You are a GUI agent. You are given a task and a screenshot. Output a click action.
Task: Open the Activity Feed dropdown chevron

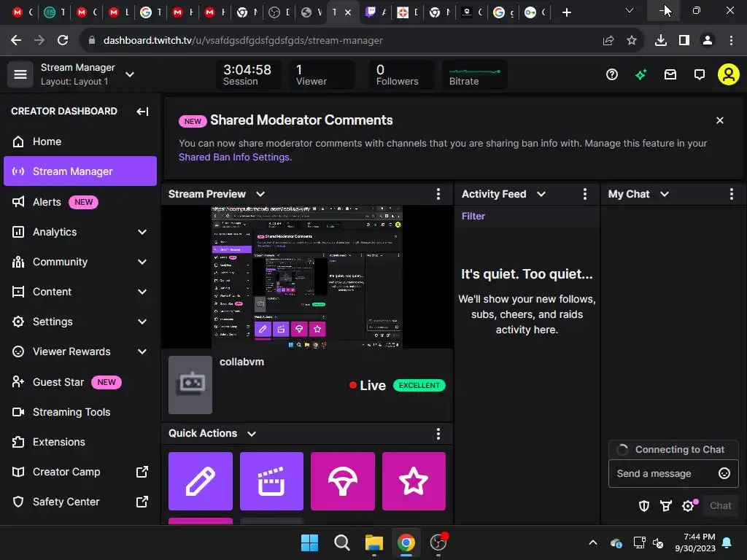coord(541,194)
